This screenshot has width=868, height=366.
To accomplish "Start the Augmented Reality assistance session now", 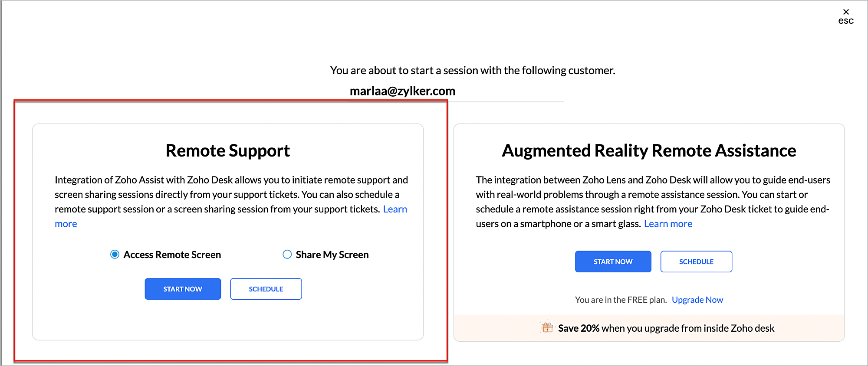I will coord(613,261).
